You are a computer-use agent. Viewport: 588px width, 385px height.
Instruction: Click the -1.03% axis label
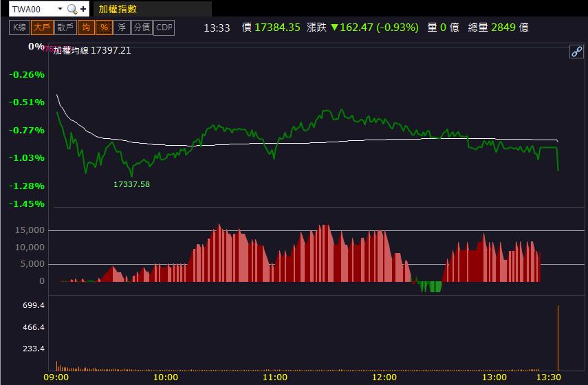click(27, 158)
